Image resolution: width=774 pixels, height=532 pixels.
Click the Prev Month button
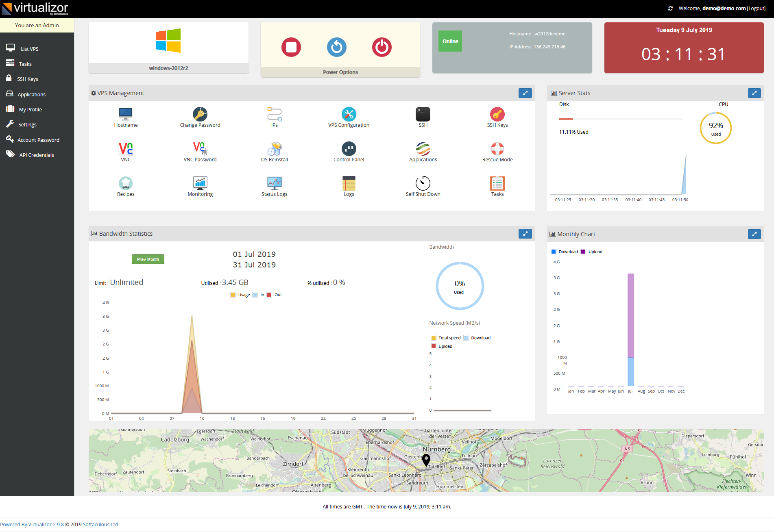148,259
